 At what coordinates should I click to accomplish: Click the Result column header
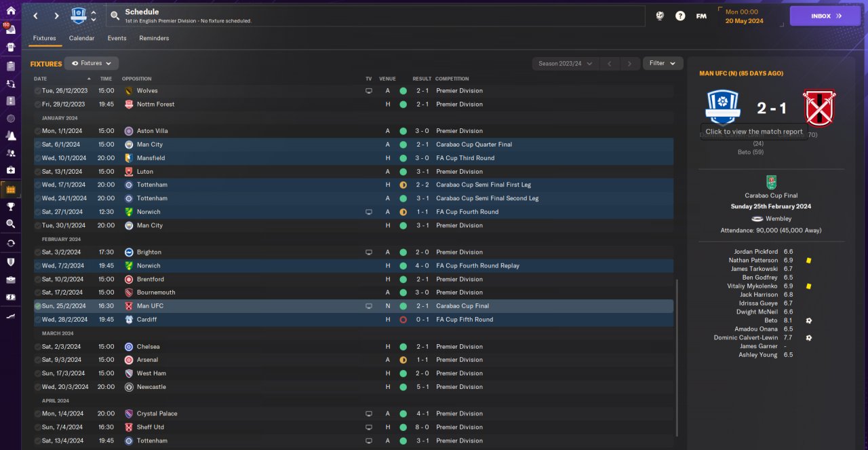[422, 79]
